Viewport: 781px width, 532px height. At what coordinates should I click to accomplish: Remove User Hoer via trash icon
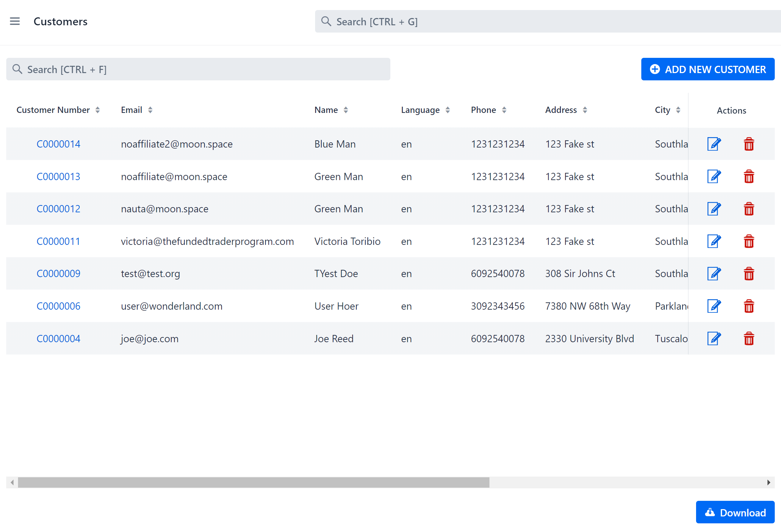749,306
